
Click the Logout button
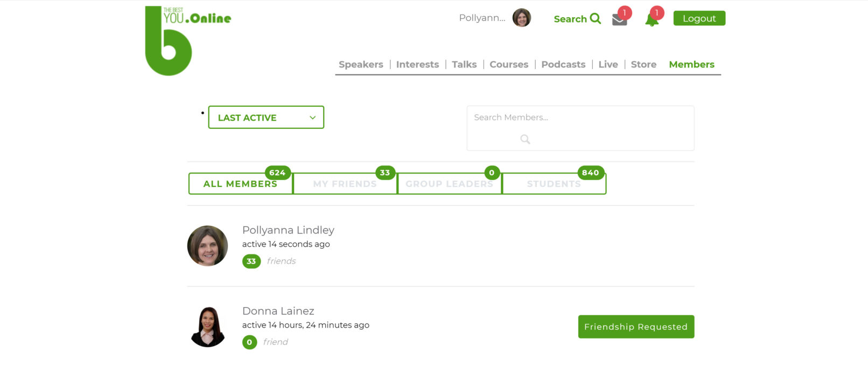pyautogui.click(x=699, y=18)
